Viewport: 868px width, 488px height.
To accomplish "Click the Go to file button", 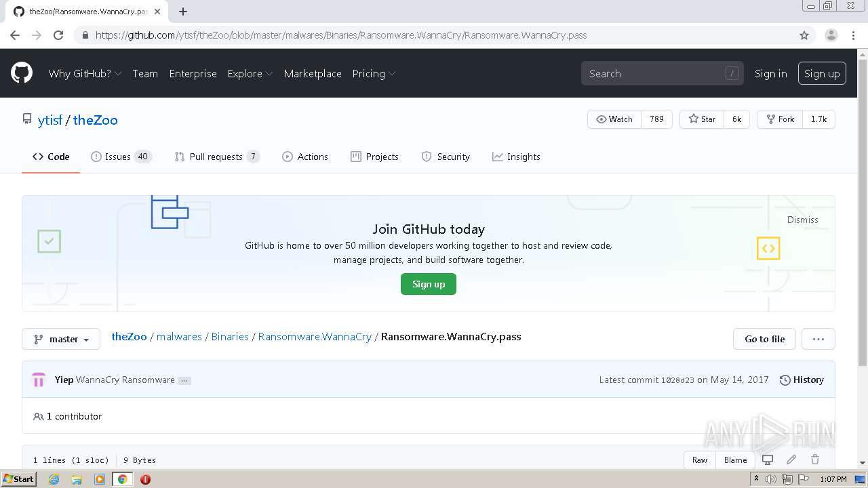I will [x=764, y=339].
